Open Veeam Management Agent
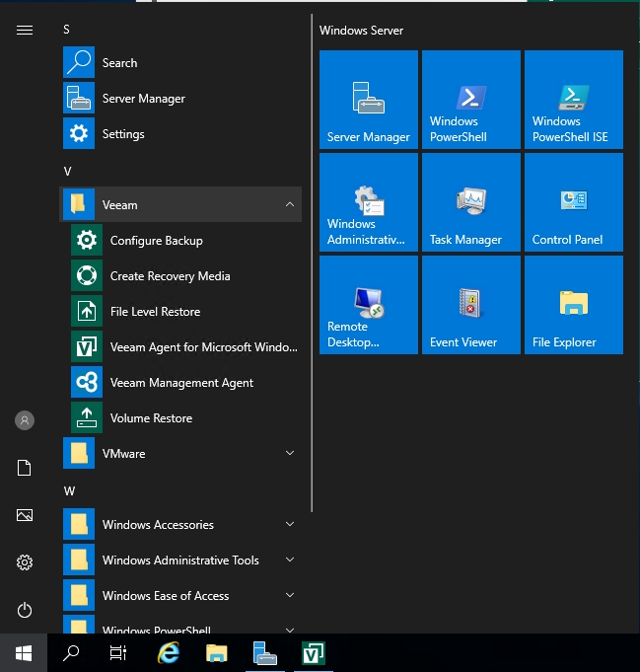The width and height of the screenshot is (640, 672). click(x=181, y=383)
